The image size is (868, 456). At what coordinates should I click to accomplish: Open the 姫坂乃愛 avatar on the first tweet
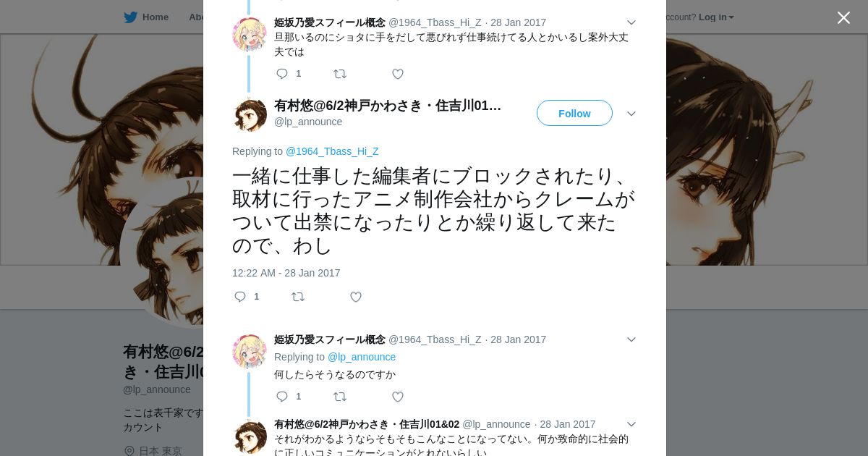250,34
